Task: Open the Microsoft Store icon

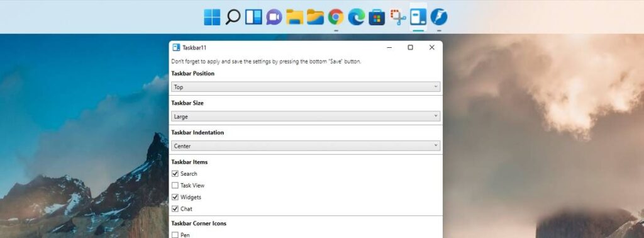Action: click(x=377, y=17)
